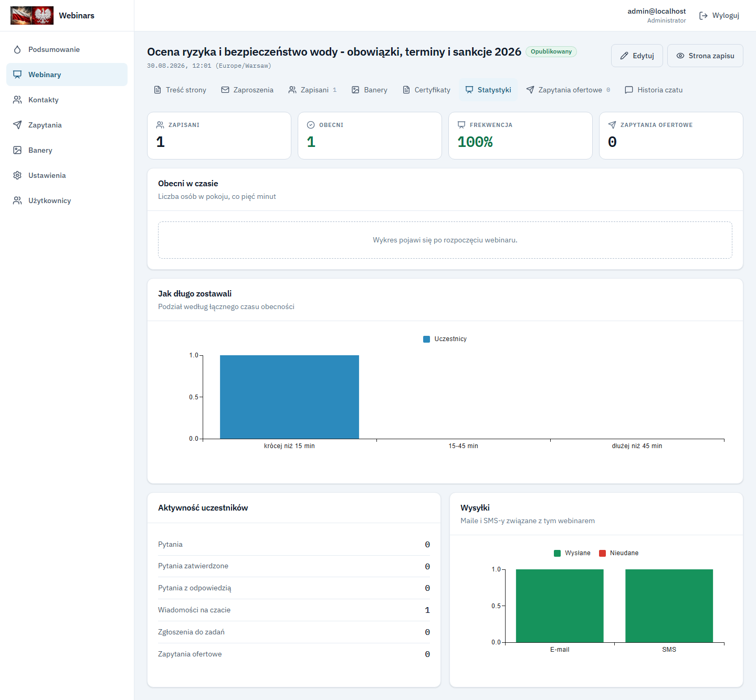This screenshot has width=756, height=700.
Task: Toggle the Wysłane legend series
Action: point(572,553)
